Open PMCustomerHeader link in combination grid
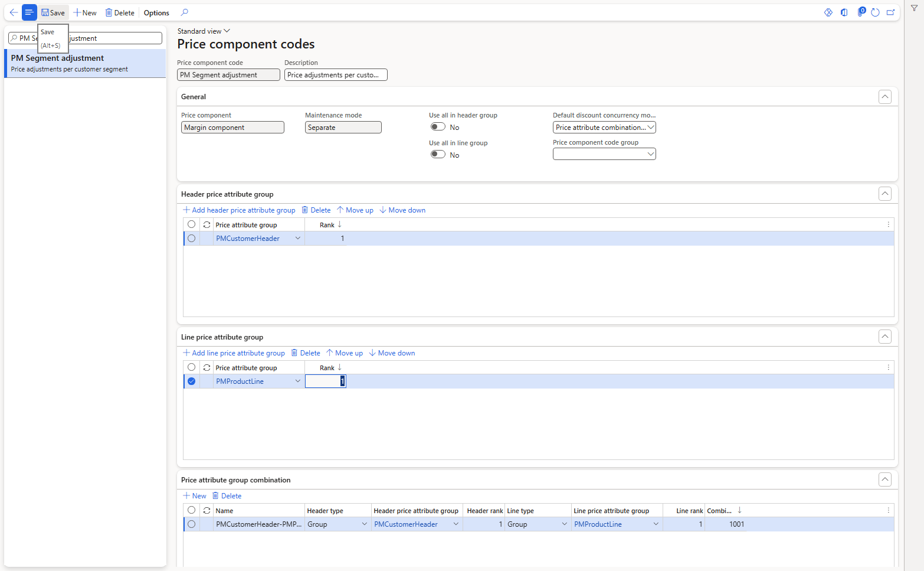 point(406,524)
